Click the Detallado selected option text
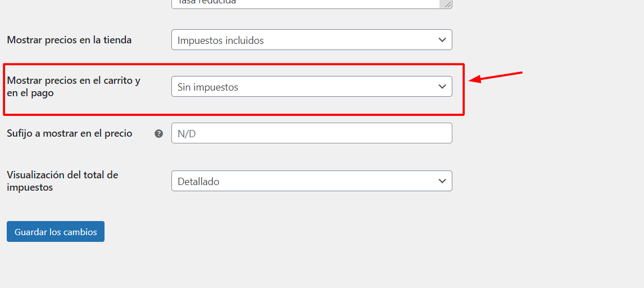The width and height of the screenshot is (644, 288). tap(198, 182)
